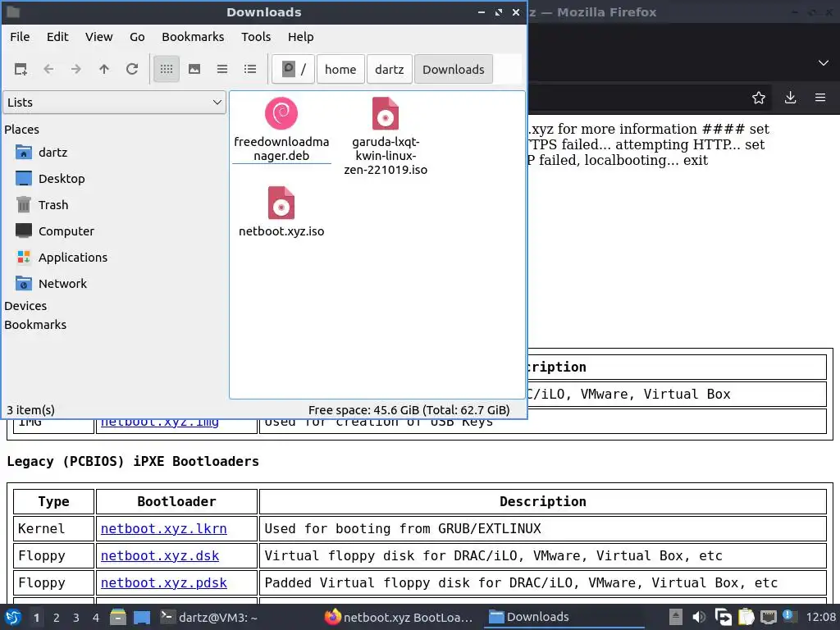Open the removable media tray icon
The image size is (840, 630).
[x=676, y=617]
